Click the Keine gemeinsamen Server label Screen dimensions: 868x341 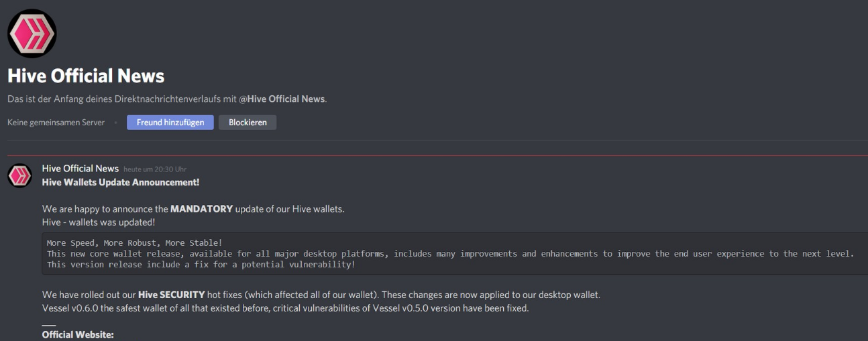tap(56, 123)
